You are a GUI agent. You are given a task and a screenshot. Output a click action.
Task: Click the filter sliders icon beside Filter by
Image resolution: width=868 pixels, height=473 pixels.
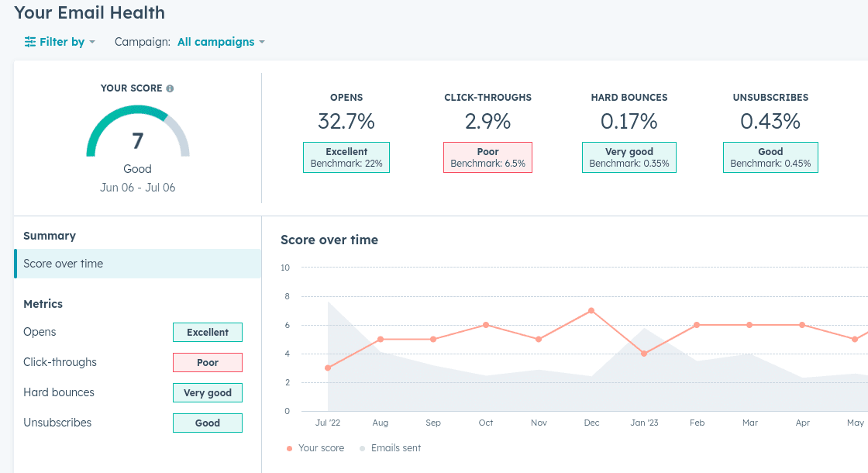pyautogui.click(x=29, y=41)
